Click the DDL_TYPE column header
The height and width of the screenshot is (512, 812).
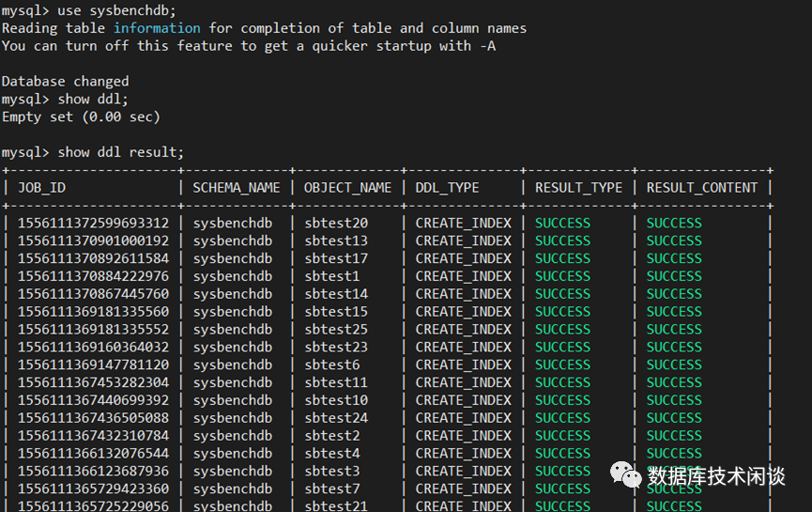click(x=447, y=187)
